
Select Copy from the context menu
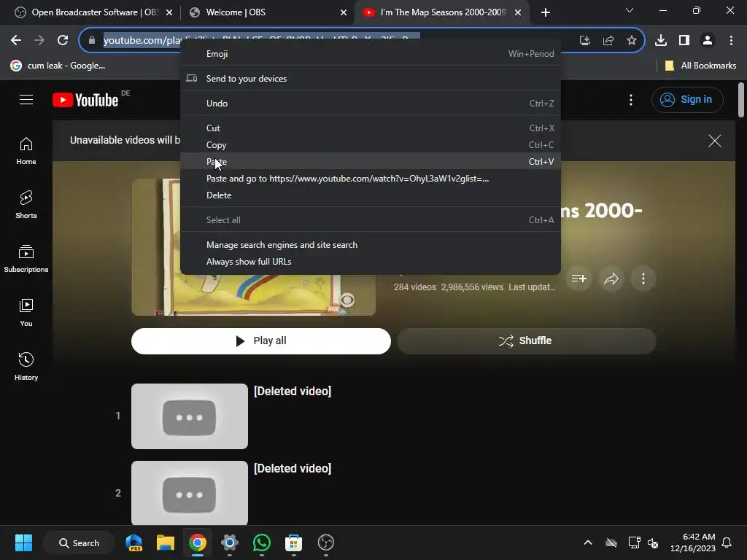[370, 145]
